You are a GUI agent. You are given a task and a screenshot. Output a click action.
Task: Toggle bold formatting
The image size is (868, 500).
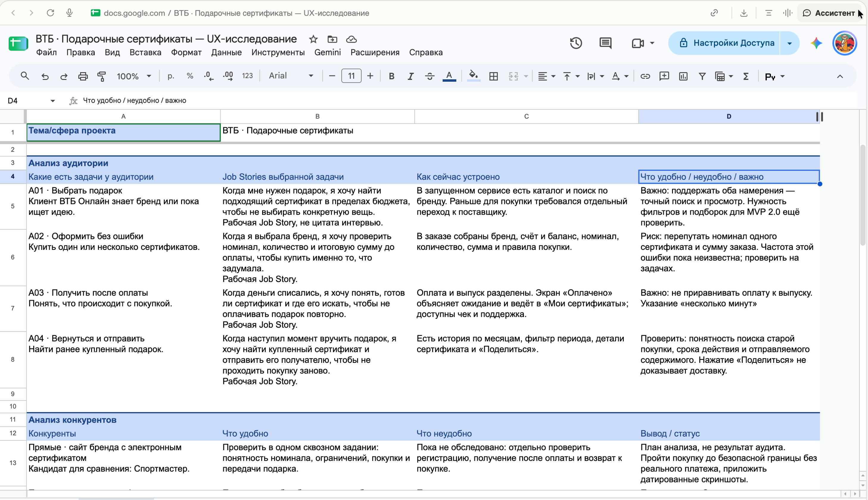(x=391, y=76)
